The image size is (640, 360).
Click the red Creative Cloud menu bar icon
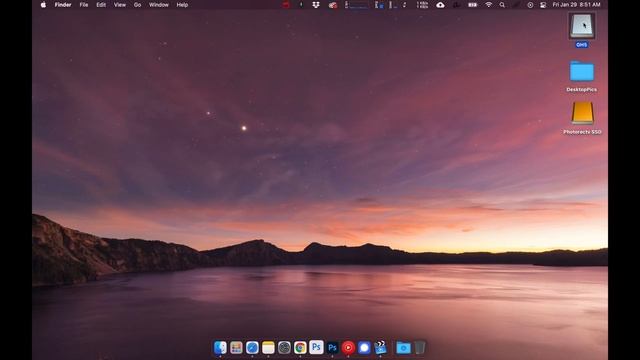[x=286, y=5]
